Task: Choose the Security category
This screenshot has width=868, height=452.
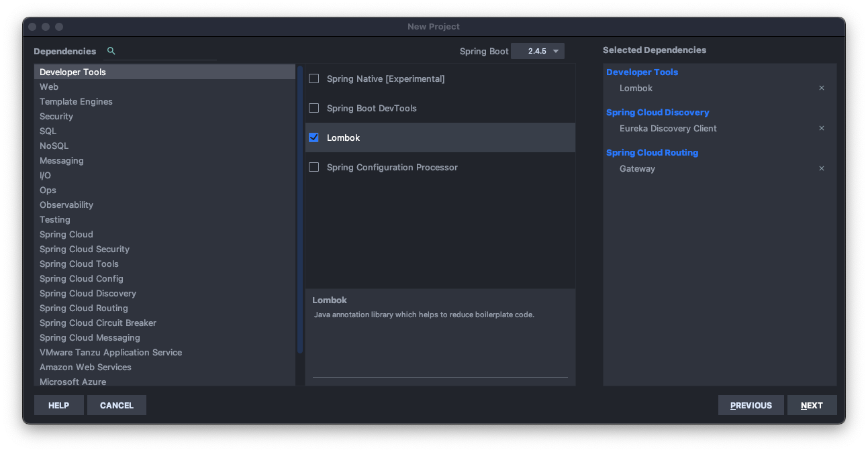Action: pos(164,116)
